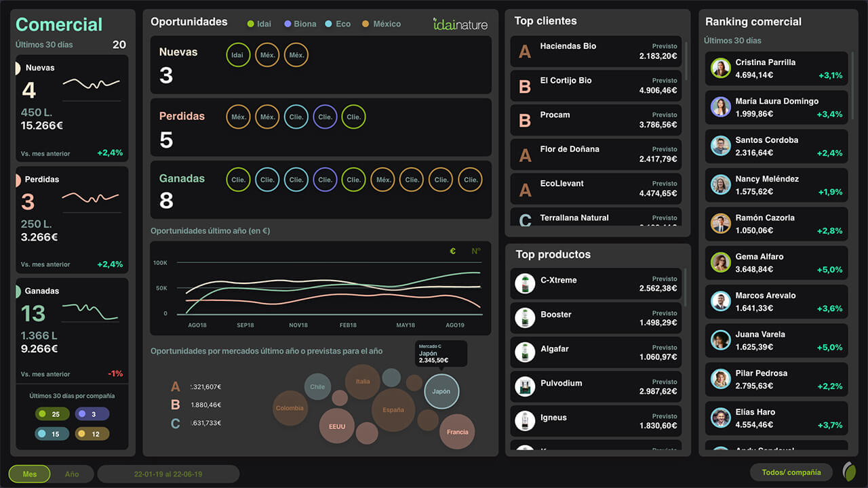This screenshot has width=868, height=488.
Task: Open Igneus product bottle icon
Action: pyautogui.click(x=525, y=421)
